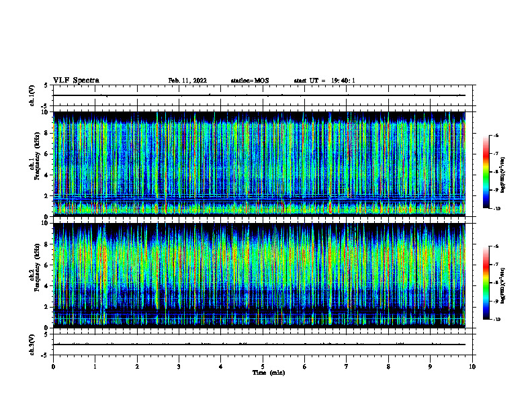532x411 pixels.
Task: Select the "start UT = 19:40: 1" text
Action: tap(324, 81)
